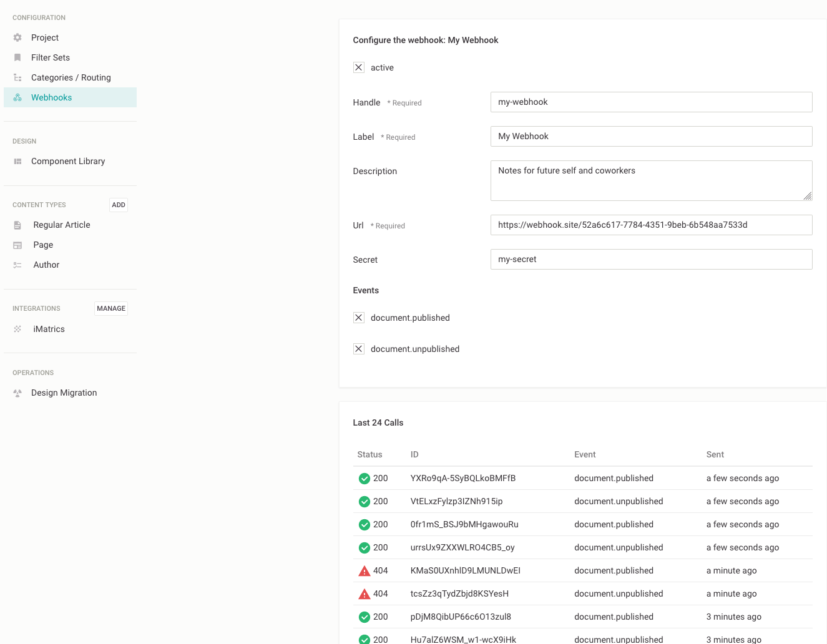Open the Page content type
The width and height of the screenshot is (827, 644).
coord(43,245)
